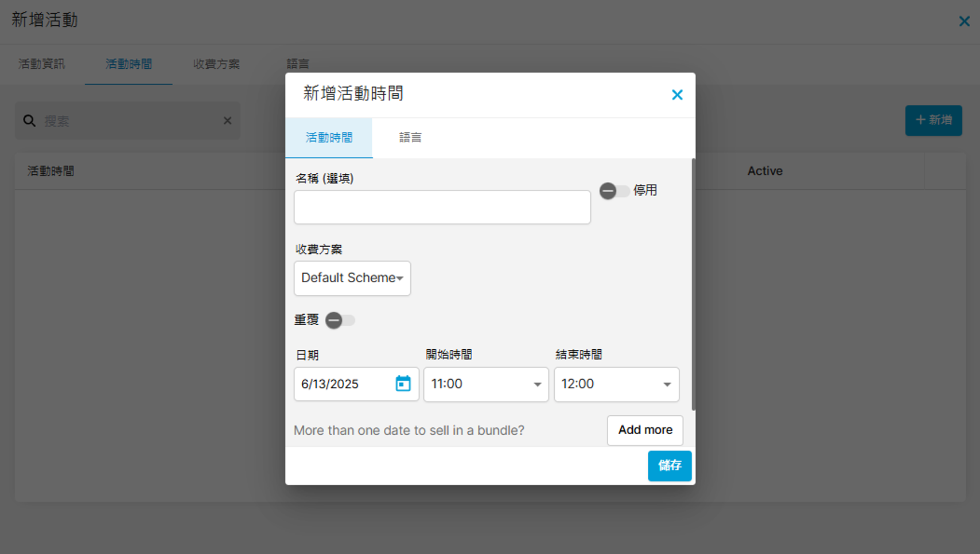Expand the 開始時間 11:00 dropdown
980x554 pixels.
[x=485, y=384]
